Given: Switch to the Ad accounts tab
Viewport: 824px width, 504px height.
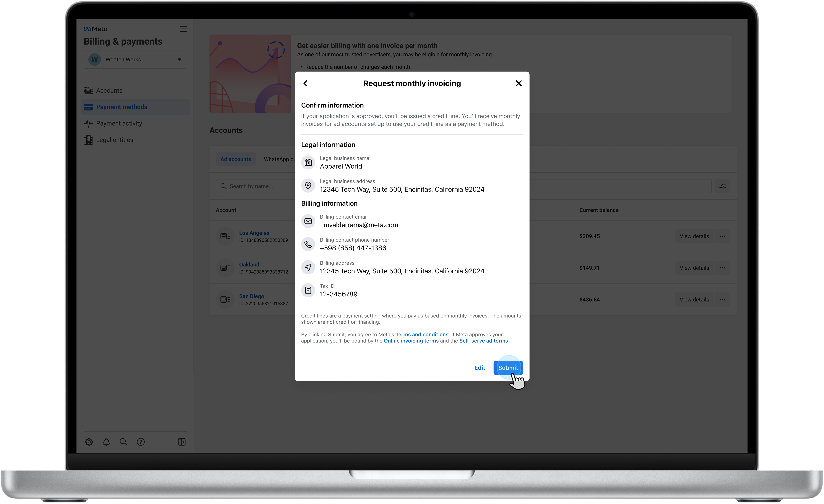Looking at the screenshot, I should pos(235,159).
